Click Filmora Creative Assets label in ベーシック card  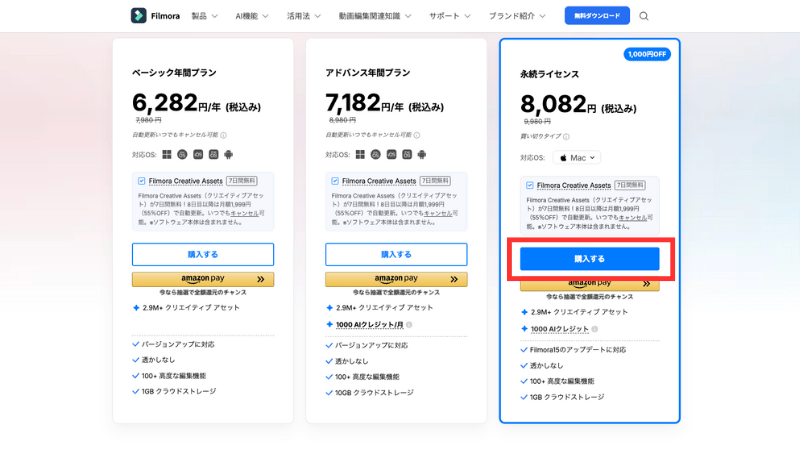[x=186, y=181]
